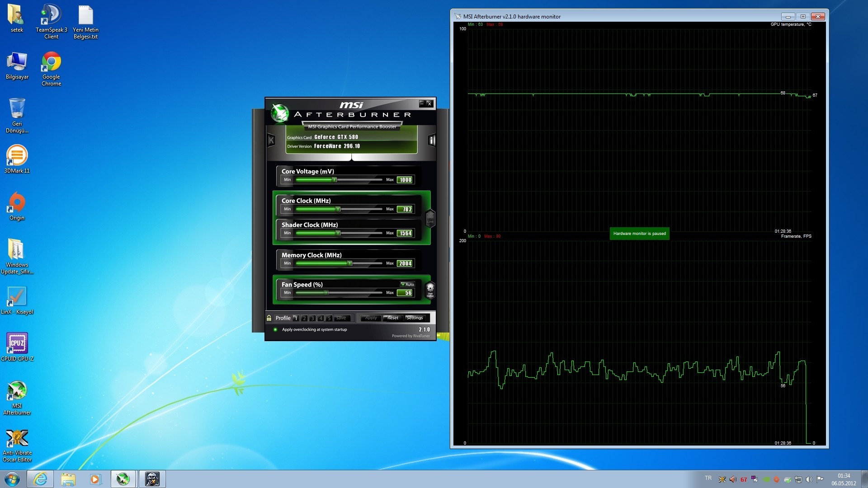Open the clock showing 01:34
Screen dimensions: 868x488
(x=844, y=479)
